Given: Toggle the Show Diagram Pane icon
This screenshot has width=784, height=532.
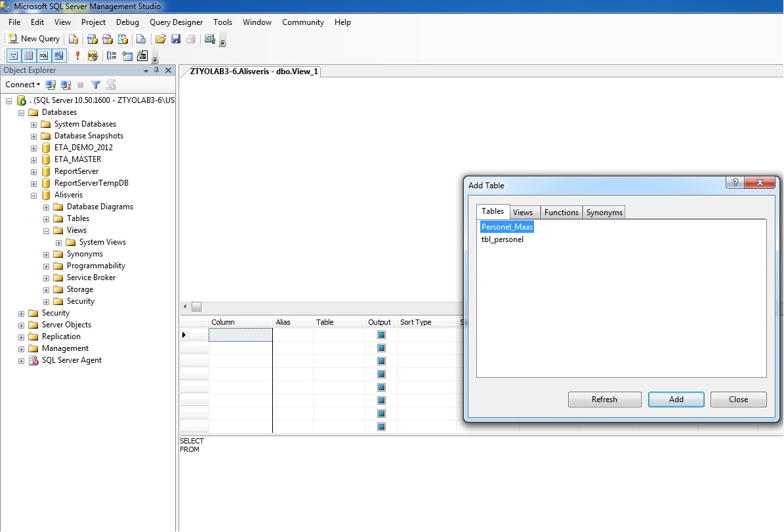Looking at the screenshot, I should 13,56.
